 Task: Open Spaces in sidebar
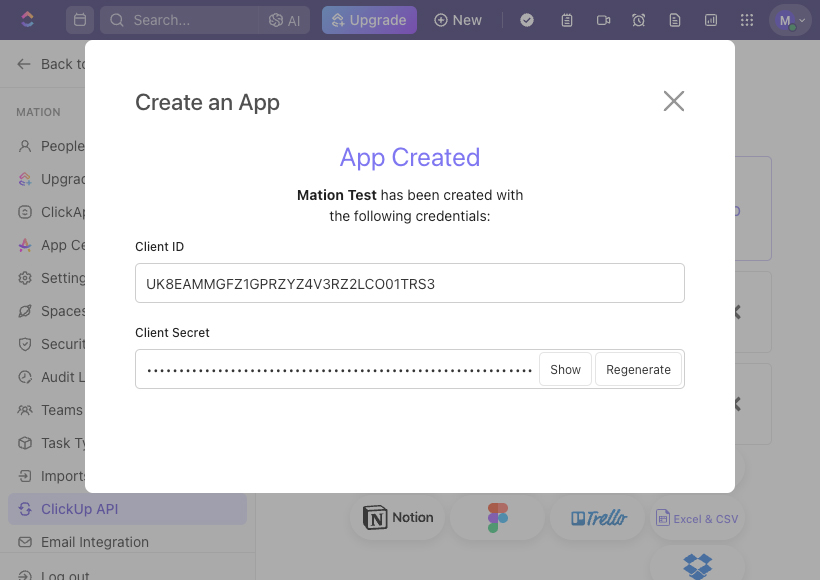pyautogui.click(x=51, y=311)
